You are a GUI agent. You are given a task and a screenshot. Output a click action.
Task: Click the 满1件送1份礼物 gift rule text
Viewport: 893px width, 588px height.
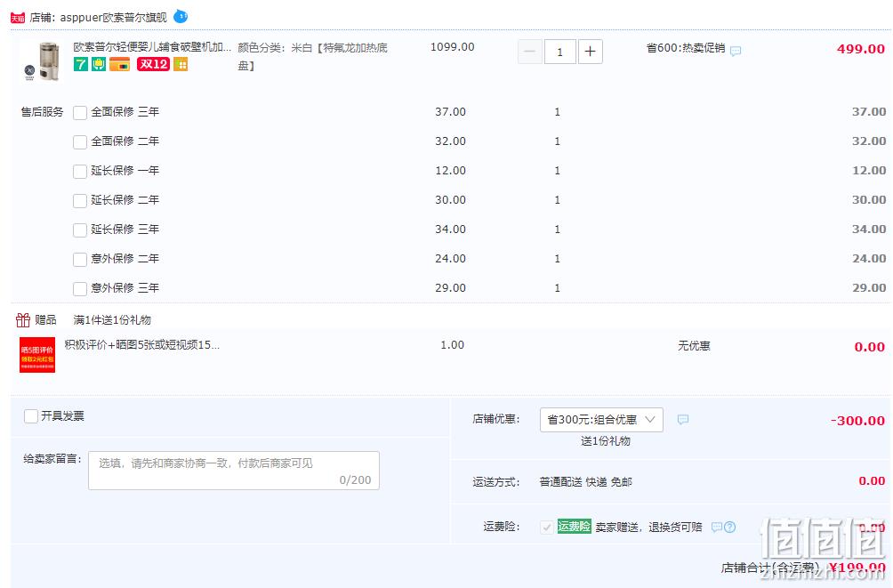tap(112, 320)
